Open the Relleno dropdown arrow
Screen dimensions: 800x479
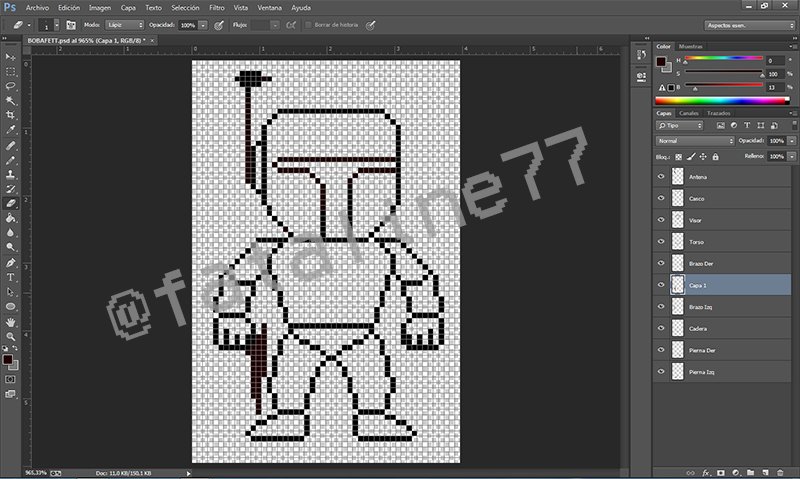pyautogui.click(x=791, y=157)
